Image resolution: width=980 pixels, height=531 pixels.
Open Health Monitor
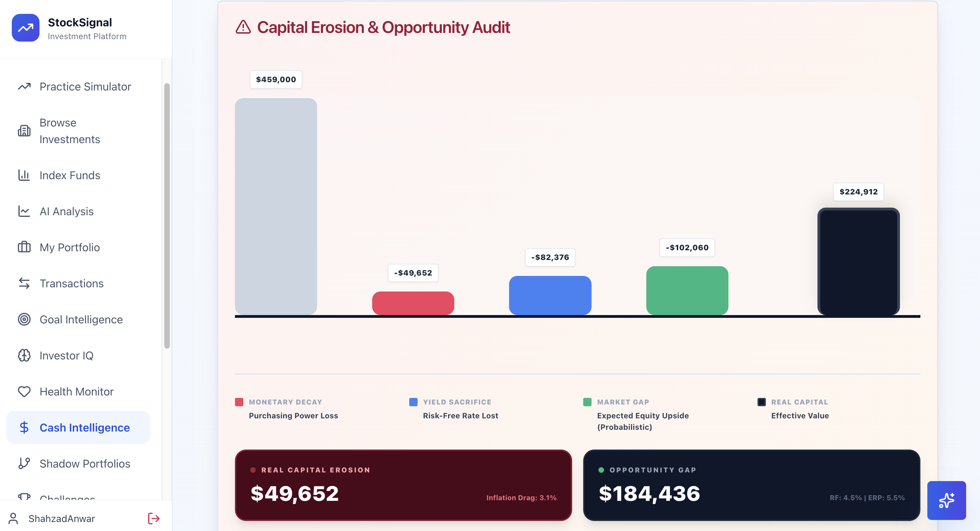pos(78,391)
